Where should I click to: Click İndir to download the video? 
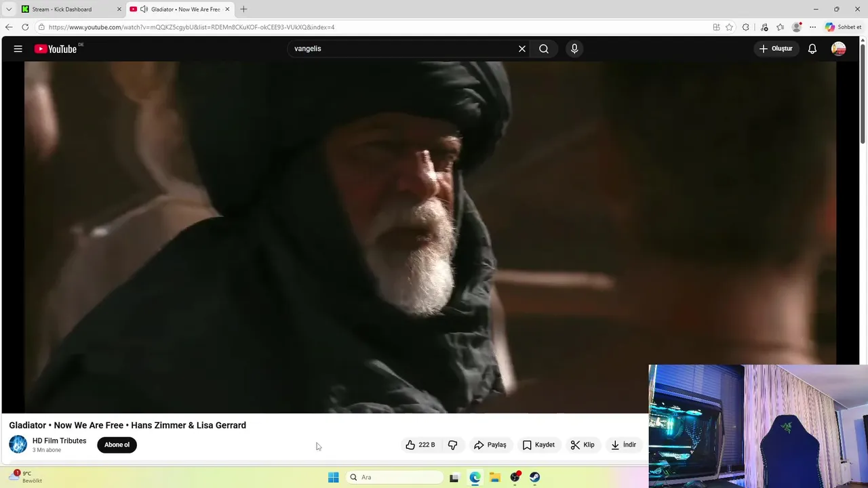[623, 445]
